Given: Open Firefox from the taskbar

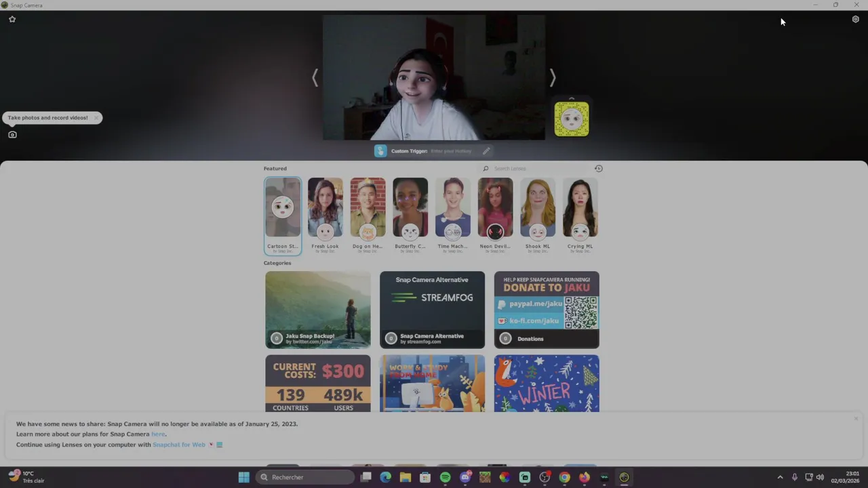Looking at the screenshot, I should coord(585,477).
